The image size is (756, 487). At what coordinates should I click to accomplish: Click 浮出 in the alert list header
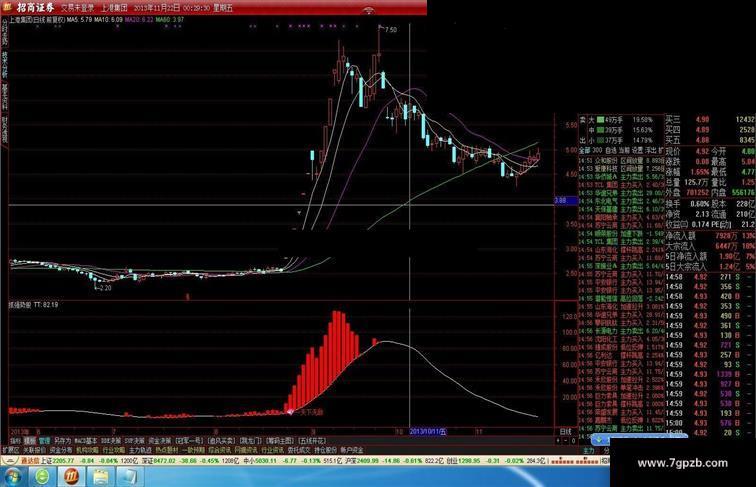pos(651,150)
